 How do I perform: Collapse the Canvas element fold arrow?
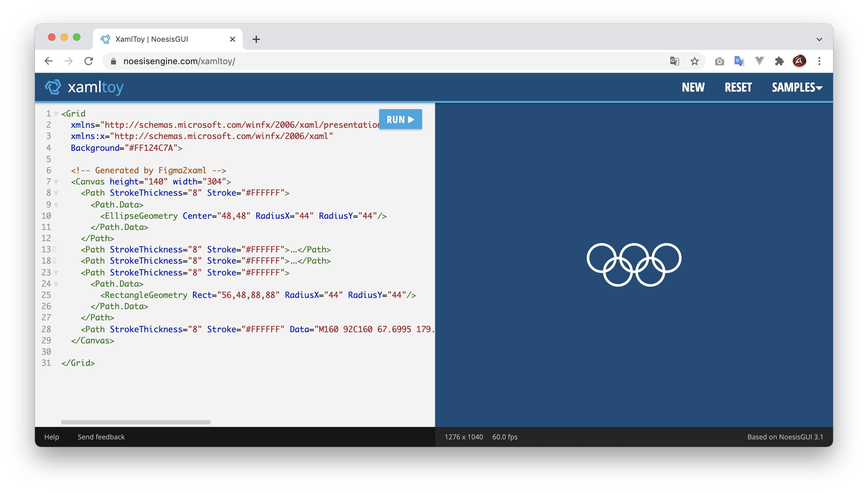[56, 182]
